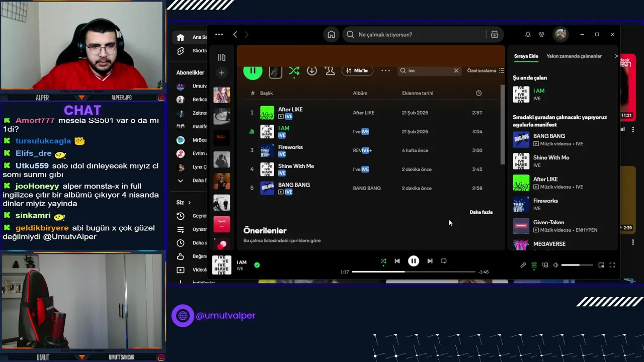Open the MrBeast subscription in YouTube sidebar

click(x=192, y=140)
